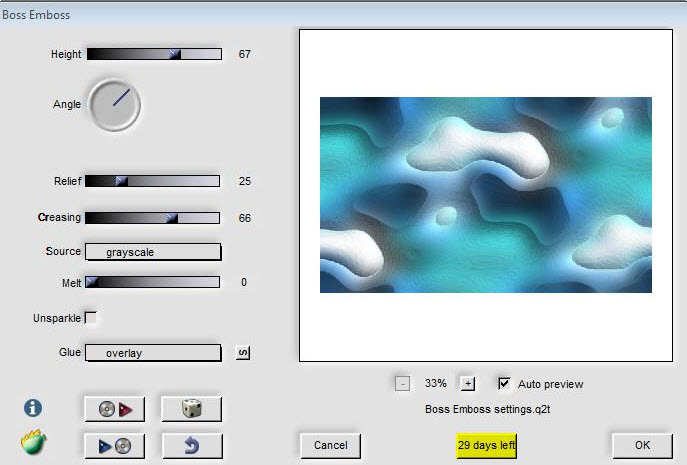The height and width of the screenshot is (465, 687).
Task: Click the blue-arrow-and-disc preset button
Action: 114,446
